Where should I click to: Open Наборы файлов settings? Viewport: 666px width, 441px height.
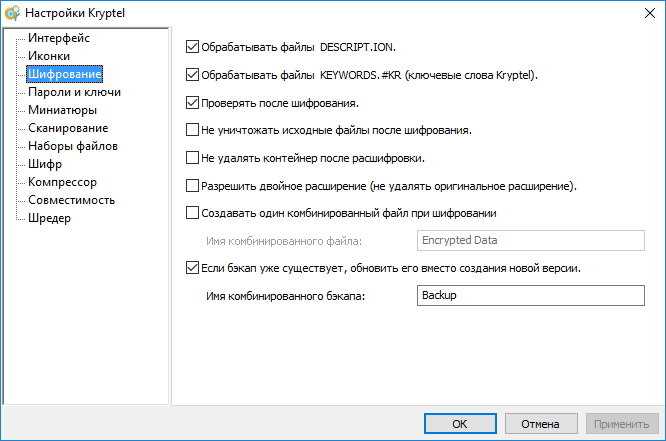(x=73, y=146)
